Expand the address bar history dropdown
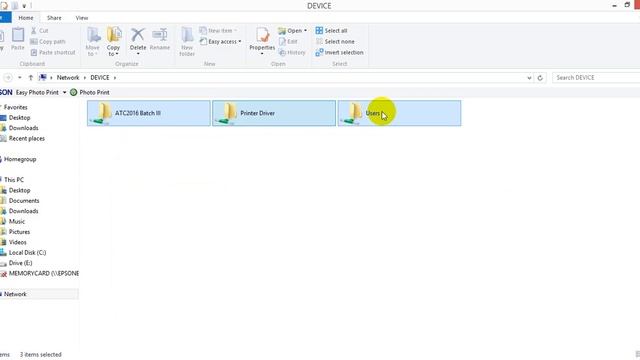Viewport: 640px width, 360px height. pyautogui.click(x=529, y=78)
